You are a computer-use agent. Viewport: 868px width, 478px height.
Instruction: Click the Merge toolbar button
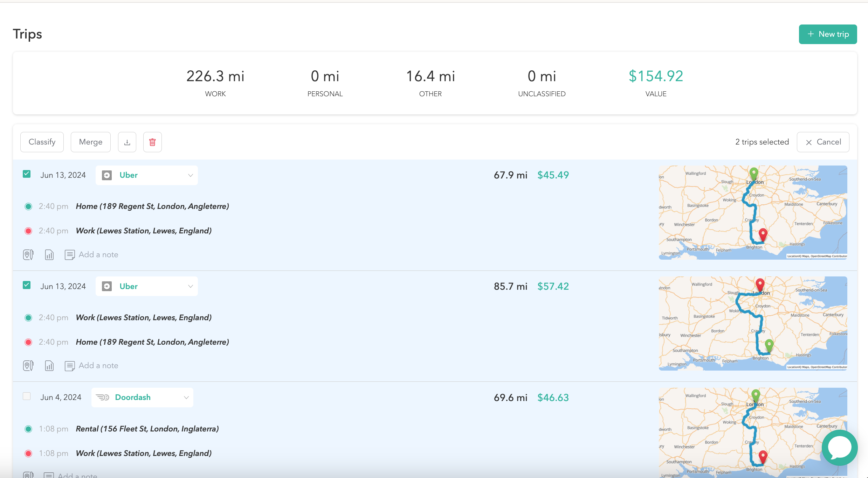tap(91, 142)
